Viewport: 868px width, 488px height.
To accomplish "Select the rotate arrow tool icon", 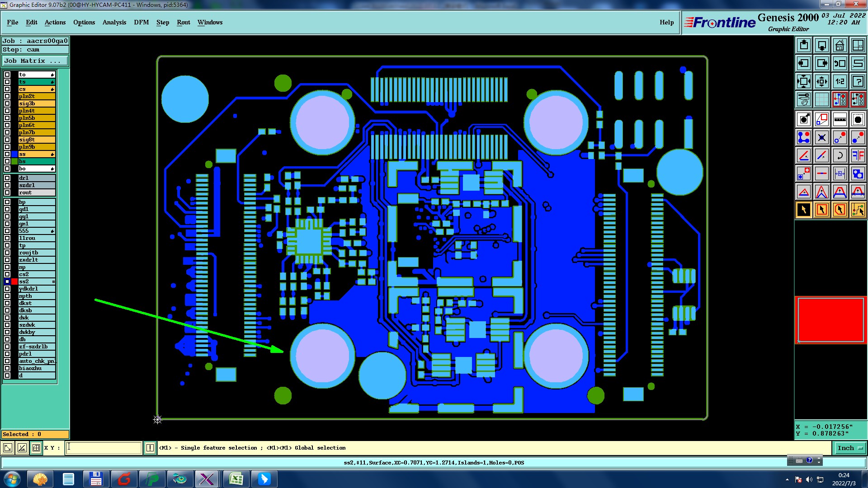I will coord(840,155).
